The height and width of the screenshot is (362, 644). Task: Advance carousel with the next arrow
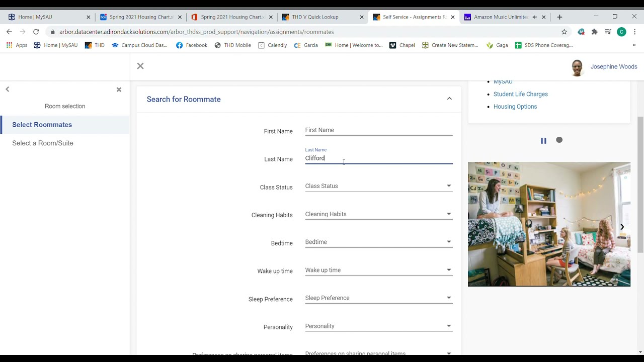622,227
